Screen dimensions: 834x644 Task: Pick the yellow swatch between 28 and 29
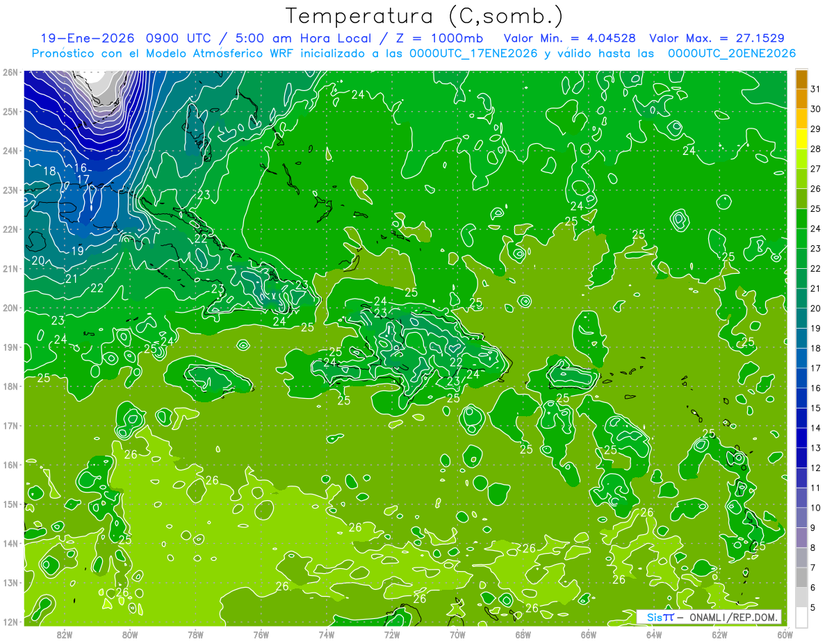[x=801, y=140]
